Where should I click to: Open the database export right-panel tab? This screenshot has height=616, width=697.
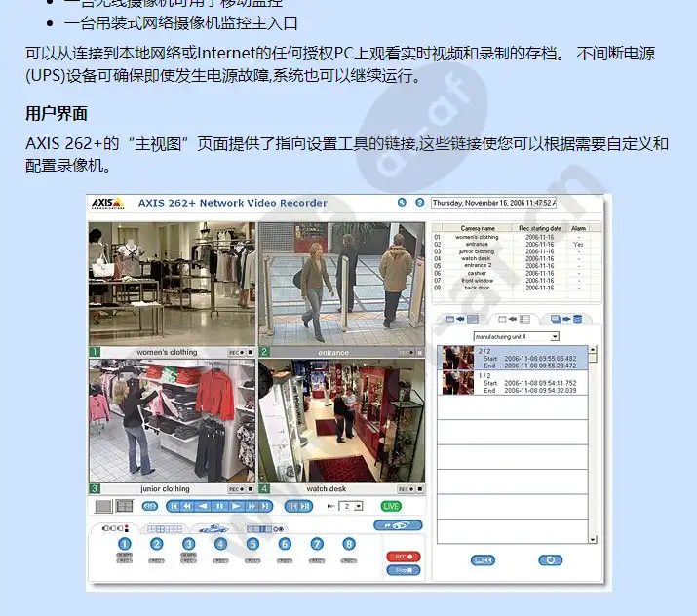566,319
